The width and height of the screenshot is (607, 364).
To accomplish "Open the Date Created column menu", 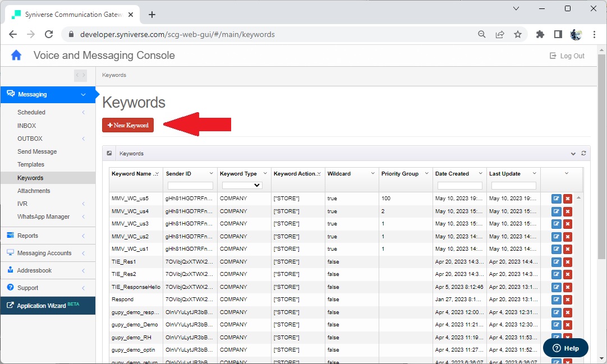I will coord(480,173).
